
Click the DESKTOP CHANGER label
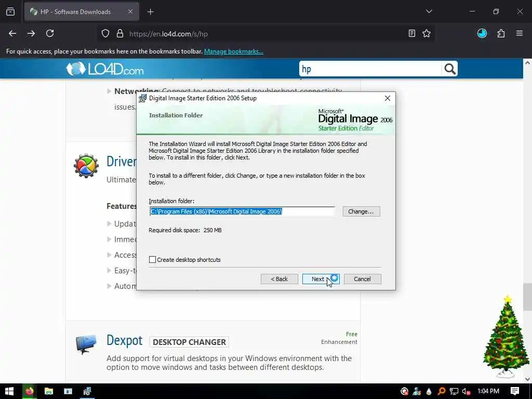tap(189, 342)
